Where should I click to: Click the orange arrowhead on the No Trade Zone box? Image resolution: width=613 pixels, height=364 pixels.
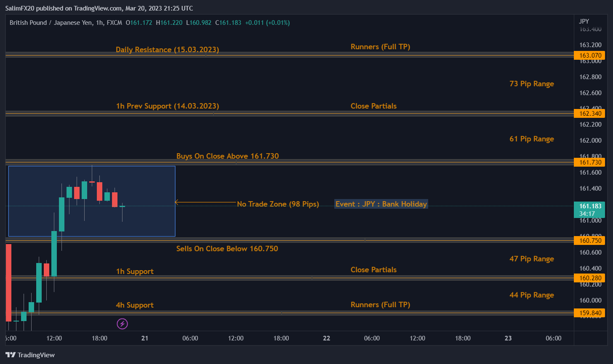tap(177, 202)
